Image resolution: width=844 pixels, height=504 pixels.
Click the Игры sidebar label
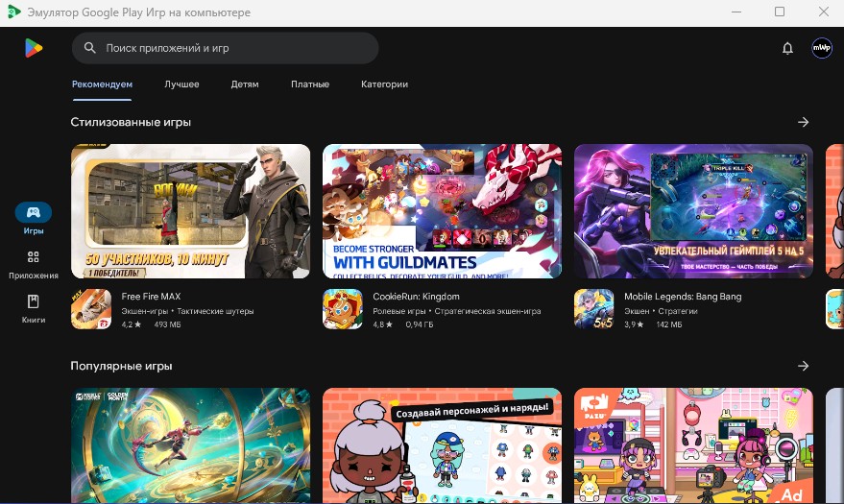tap(34, 230)
